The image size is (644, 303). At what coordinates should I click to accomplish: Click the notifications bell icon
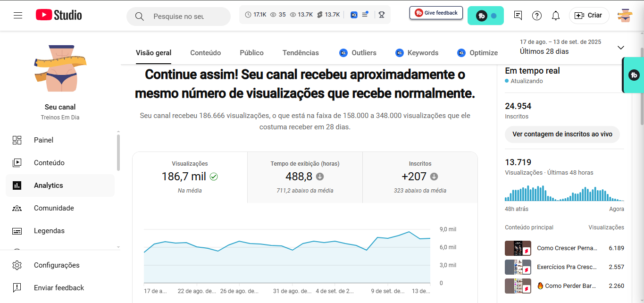point(556,16)
